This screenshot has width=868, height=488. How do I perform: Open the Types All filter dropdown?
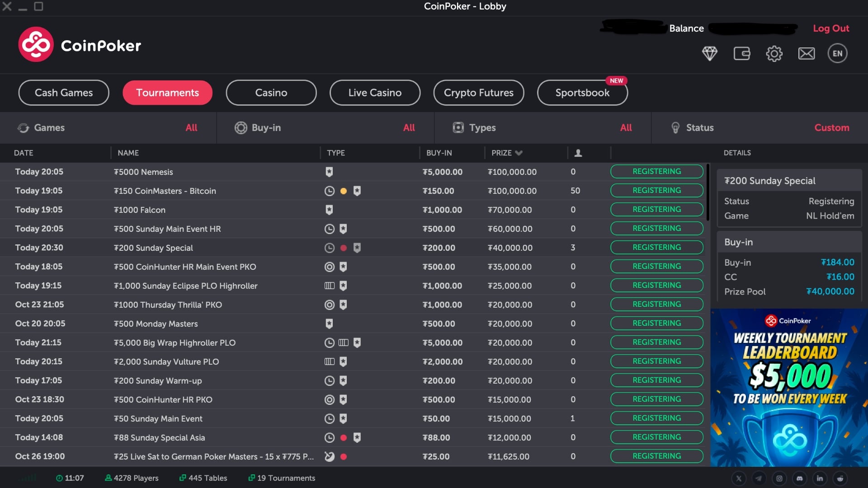tap(626, 128)
